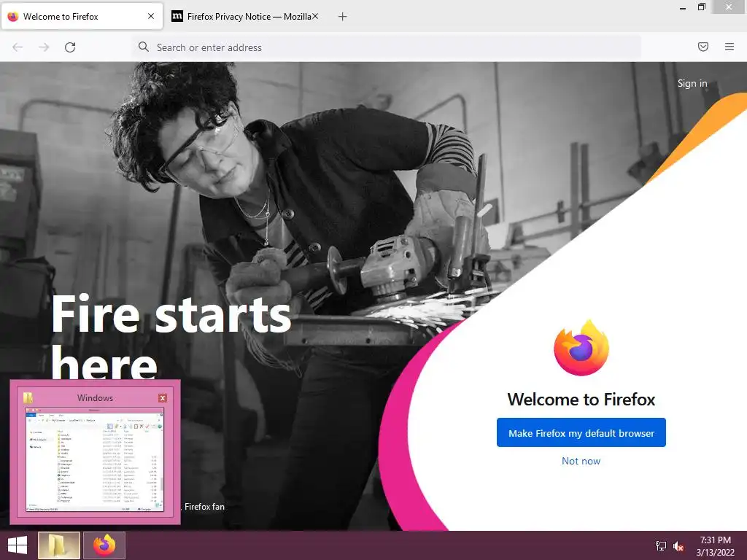Click the forward navigation arrow
Image resolution: width=747 pixels, height=560 pixels.
coord(44,47)
